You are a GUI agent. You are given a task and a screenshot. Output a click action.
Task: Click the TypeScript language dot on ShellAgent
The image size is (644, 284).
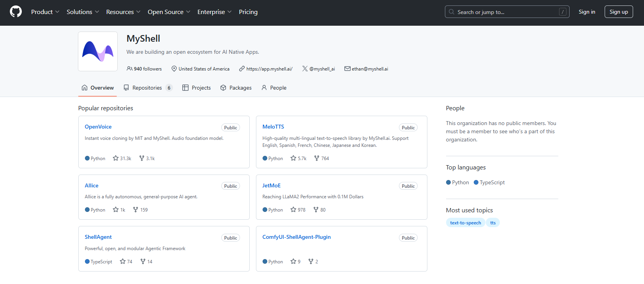pyautogui.click(x=87, y=261)
